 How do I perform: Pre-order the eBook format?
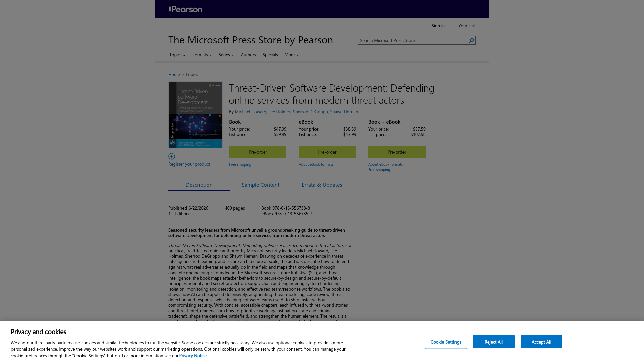tap(327, 152)
